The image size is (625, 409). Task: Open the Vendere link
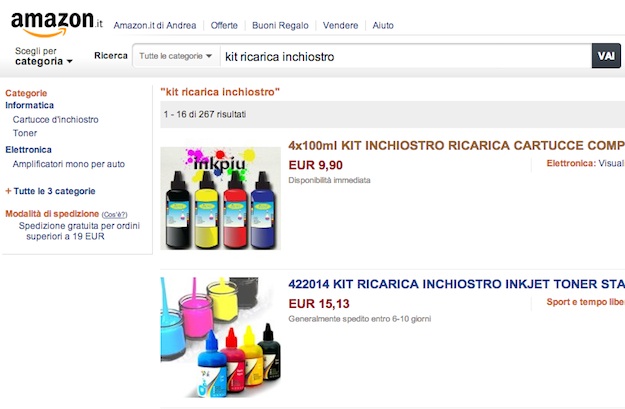click(x=340, y=26)
